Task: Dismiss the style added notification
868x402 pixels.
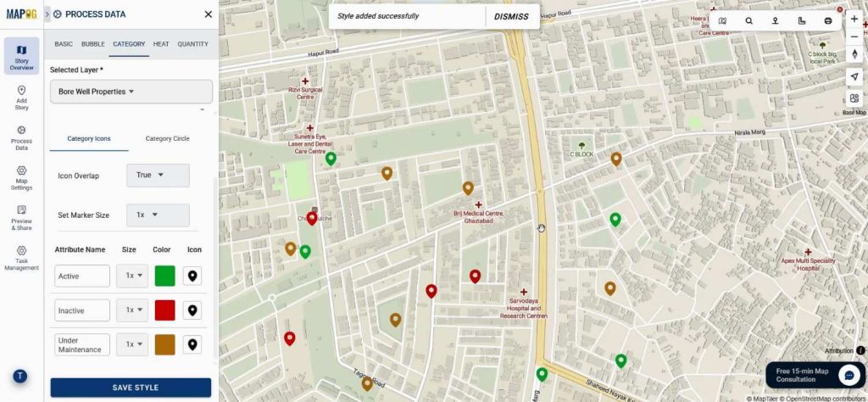Action: (511, 16)
